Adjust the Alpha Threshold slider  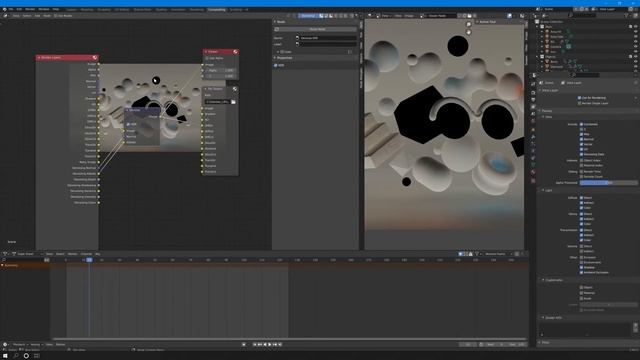click(609, 182)
